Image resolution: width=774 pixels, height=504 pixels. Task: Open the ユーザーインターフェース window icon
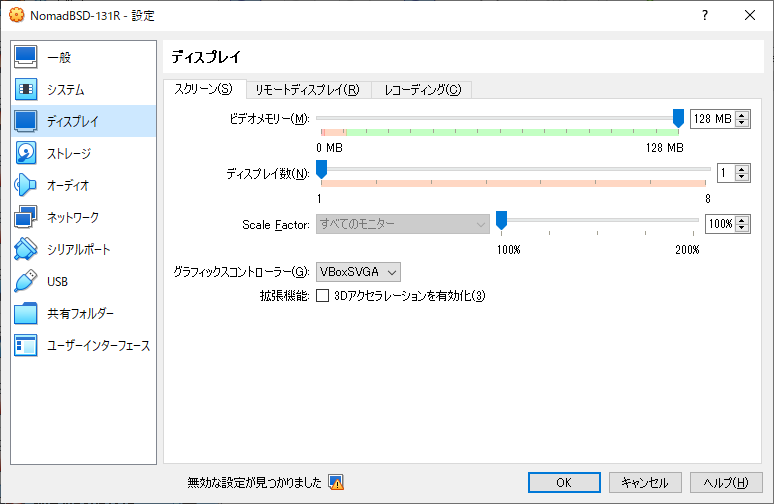click(x=25, y=346)
